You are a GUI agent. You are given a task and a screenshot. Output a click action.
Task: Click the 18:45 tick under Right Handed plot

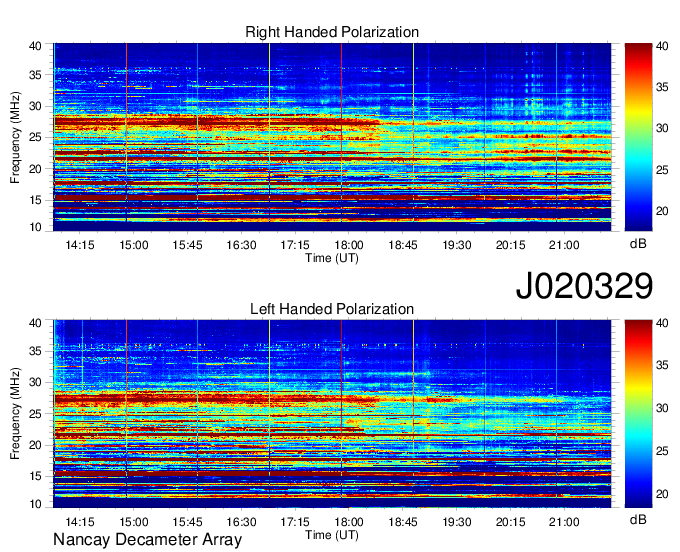point(402,245)
